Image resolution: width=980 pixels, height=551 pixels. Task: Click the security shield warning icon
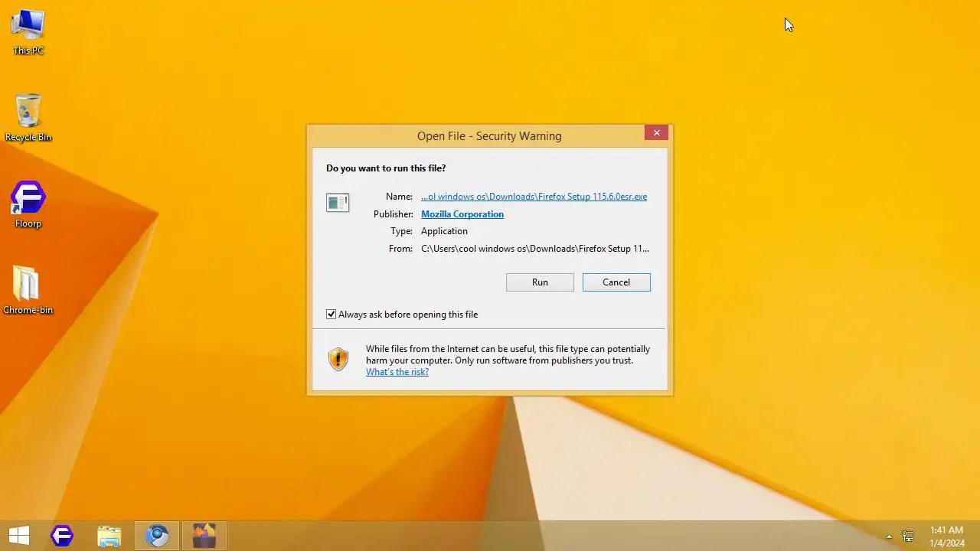click(338, 360)
